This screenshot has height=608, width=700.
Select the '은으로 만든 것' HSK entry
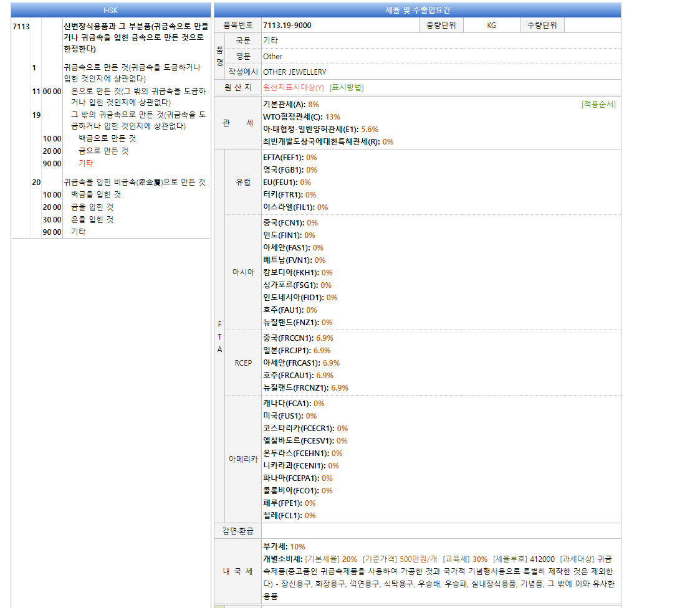[95, 92]
